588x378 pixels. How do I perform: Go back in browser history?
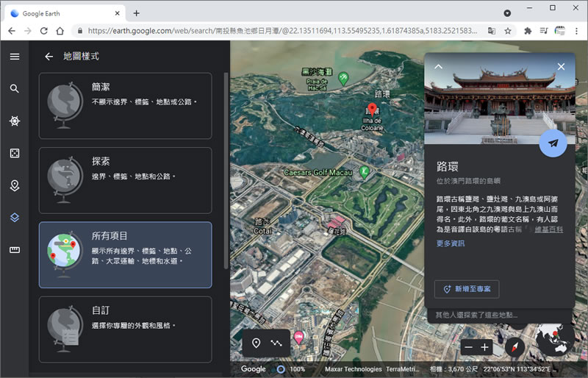[12, 31]
